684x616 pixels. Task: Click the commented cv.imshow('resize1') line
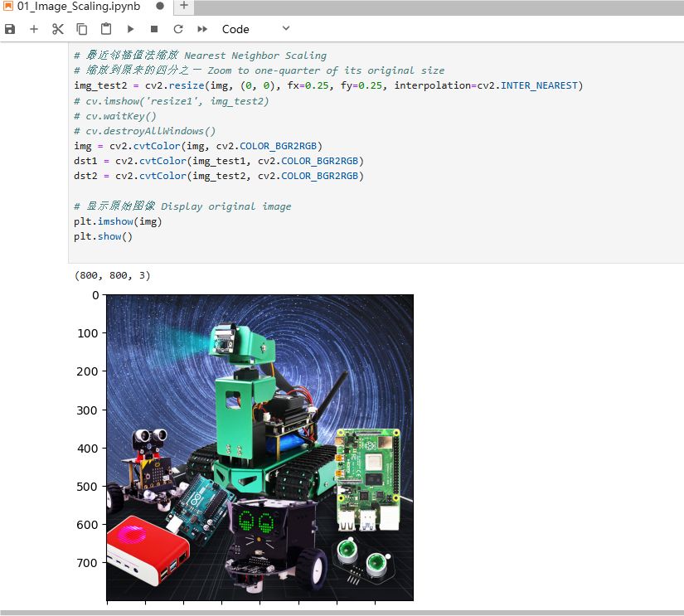tap(172, 101)
